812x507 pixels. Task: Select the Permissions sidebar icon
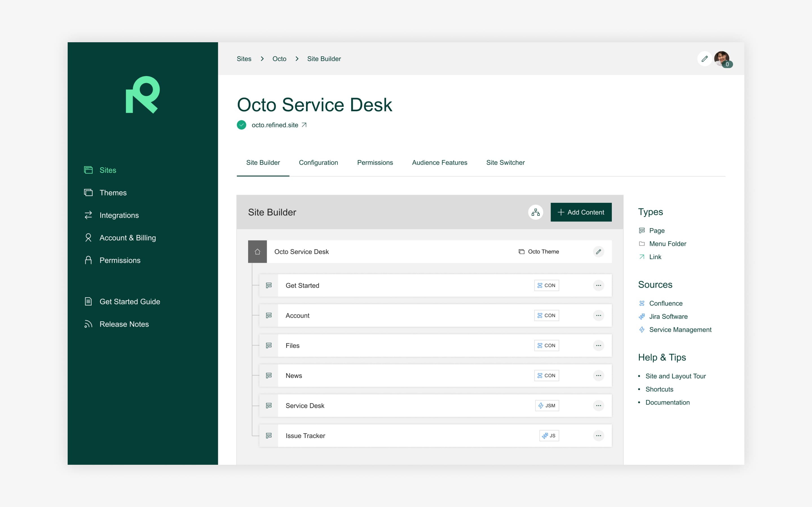[x=88, y=260]
